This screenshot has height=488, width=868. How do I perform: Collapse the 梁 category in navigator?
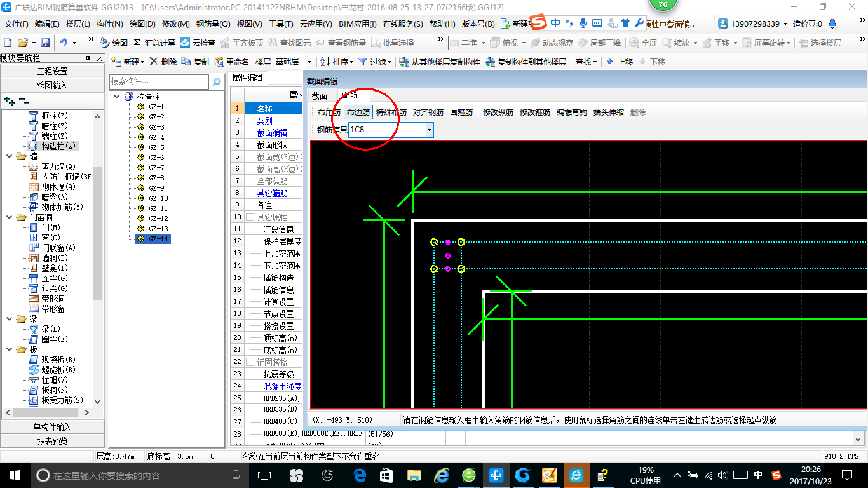click(x=10, y=319)
